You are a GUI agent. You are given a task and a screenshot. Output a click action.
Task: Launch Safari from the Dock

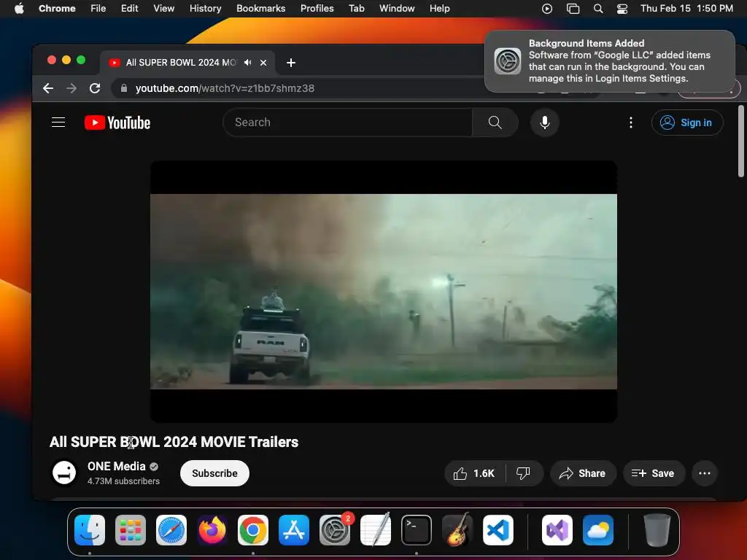click(171, 530)
